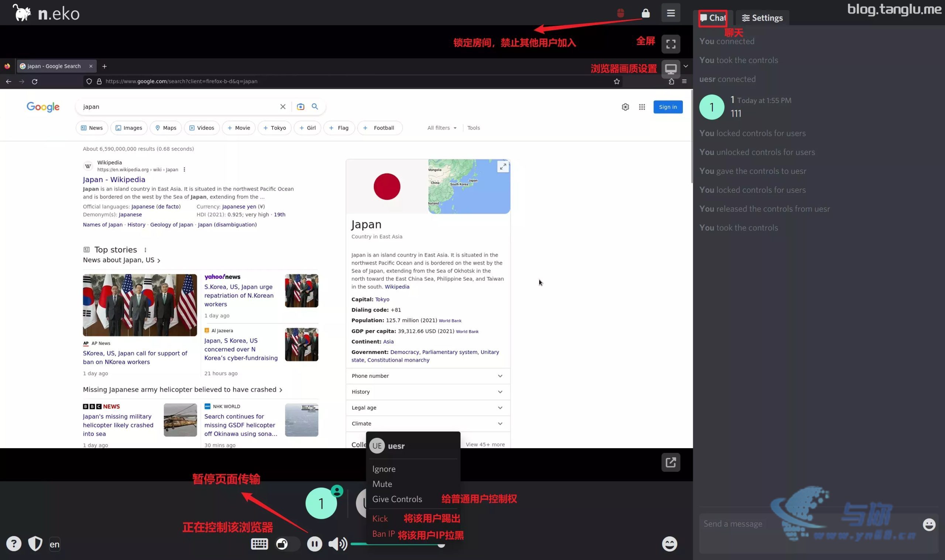The width and height of the screenshot is (945, 560).
Task: Close the japan - Google Search tab
Action: click(90, 66)
